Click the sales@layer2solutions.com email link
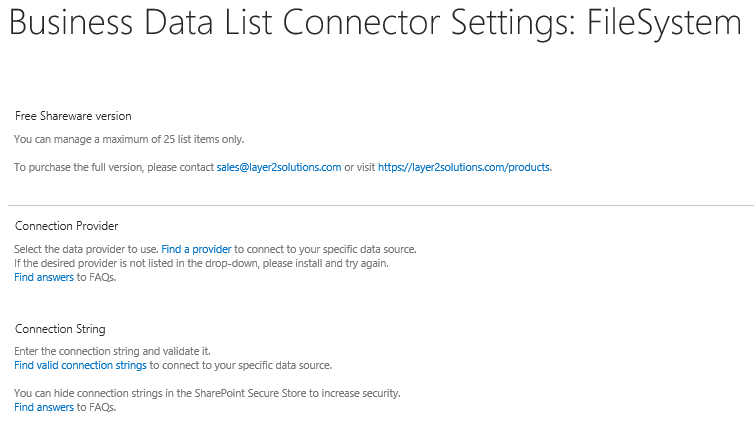 [279, 167]
